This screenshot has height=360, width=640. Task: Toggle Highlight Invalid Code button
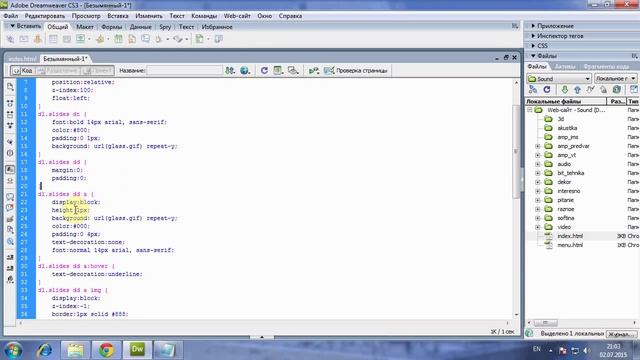coord(10,180)
